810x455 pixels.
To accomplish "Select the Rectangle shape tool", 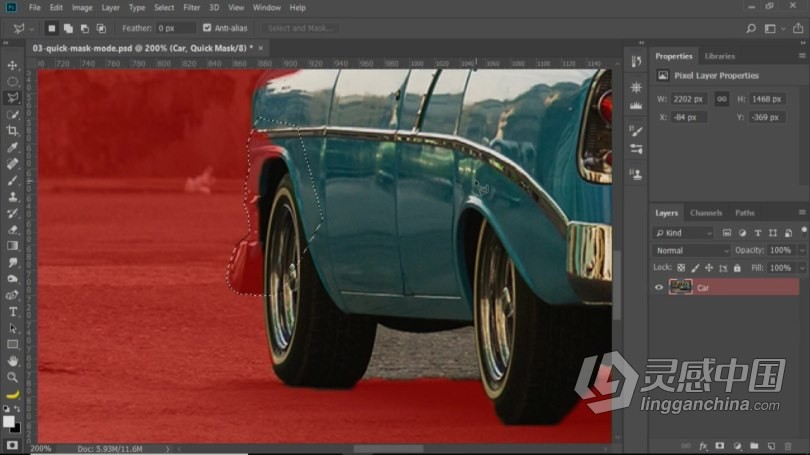I will pyautogui.click(x=12, y=344).
